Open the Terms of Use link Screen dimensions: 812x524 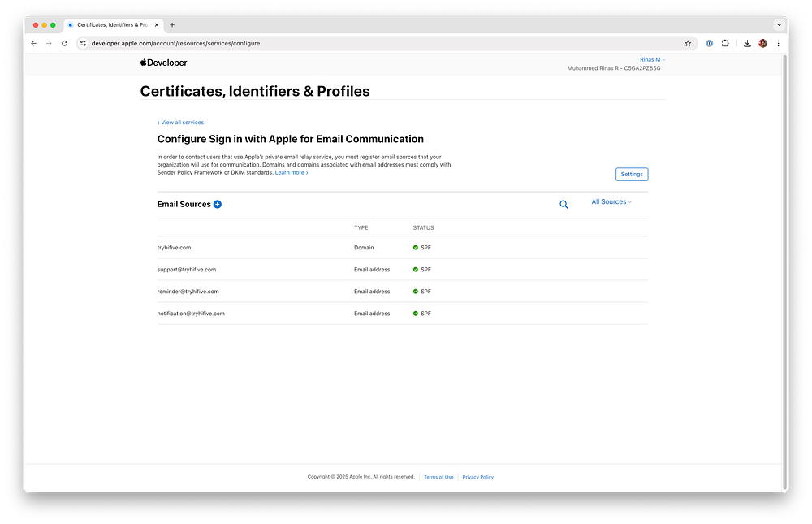coord(438,477)
